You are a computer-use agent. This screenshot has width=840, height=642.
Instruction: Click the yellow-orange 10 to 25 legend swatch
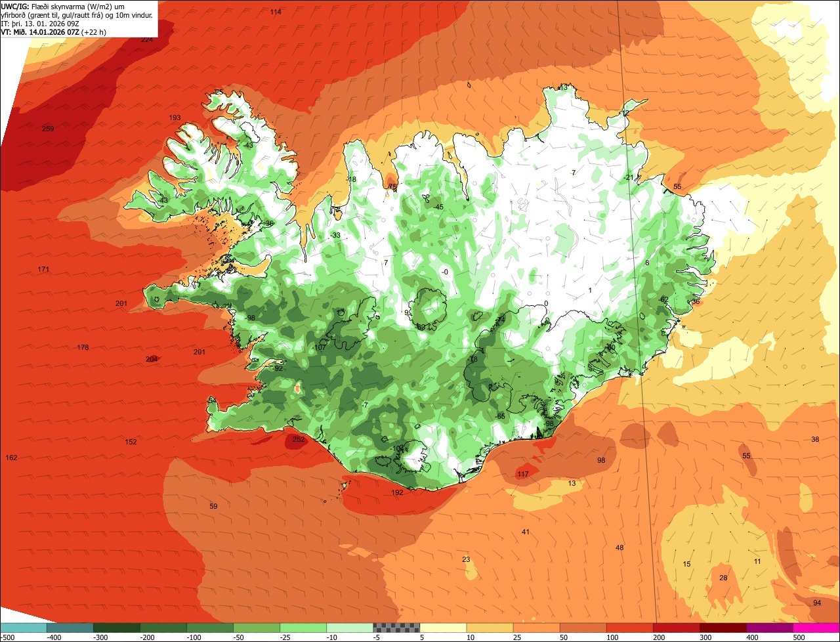(490, 628)
